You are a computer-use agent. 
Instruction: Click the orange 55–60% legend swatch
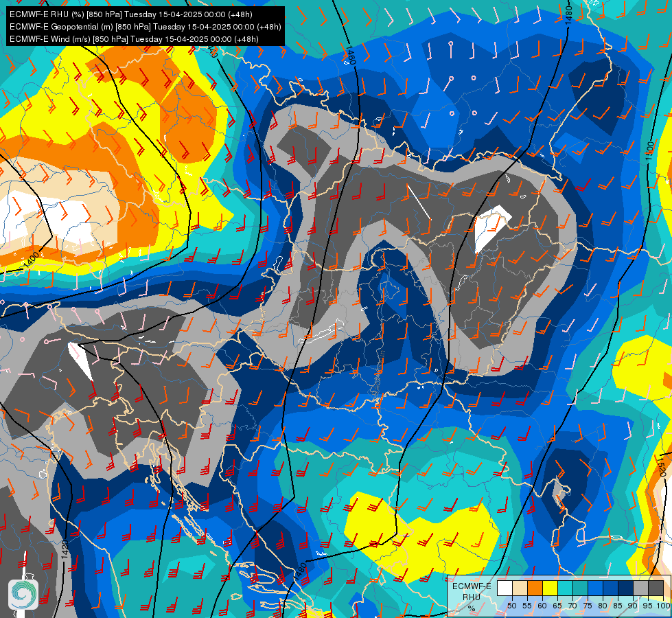point(535,588)
